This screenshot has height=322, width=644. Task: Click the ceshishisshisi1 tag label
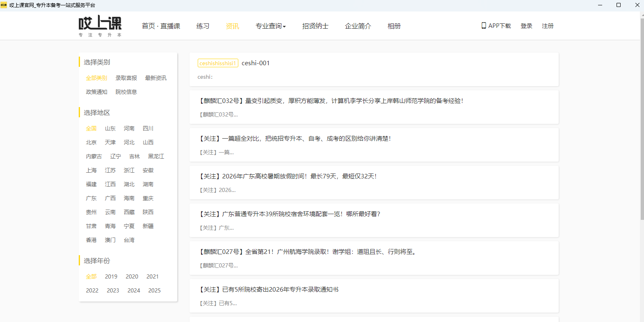click(218, 63)
